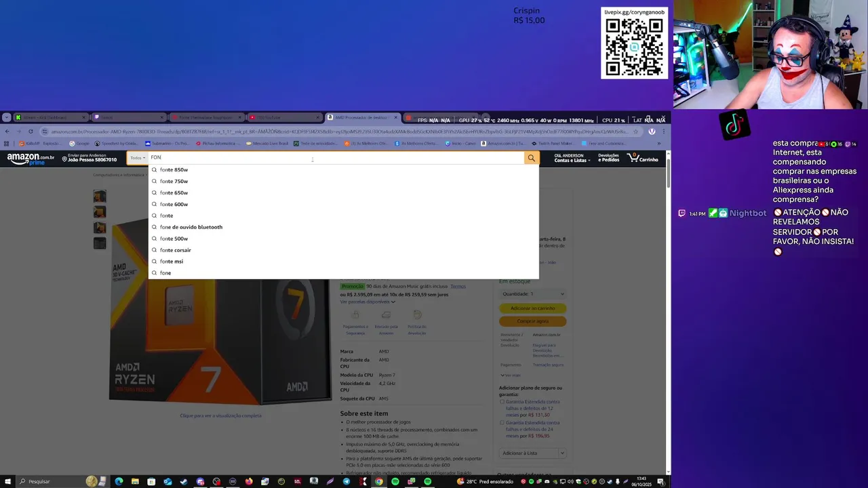The image size is (868, 488).
Task: Open the weather widget showing 28°C
Action: coord(486,481)
